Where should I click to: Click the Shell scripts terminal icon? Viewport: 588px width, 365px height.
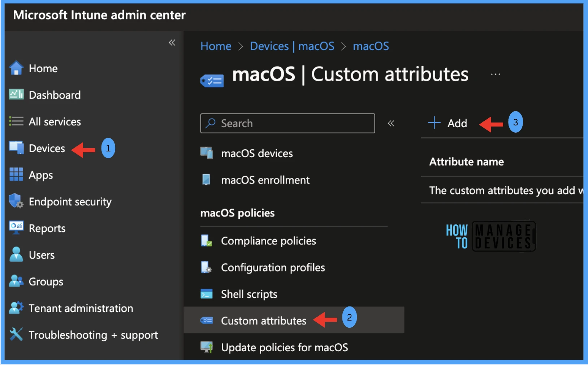207,294
